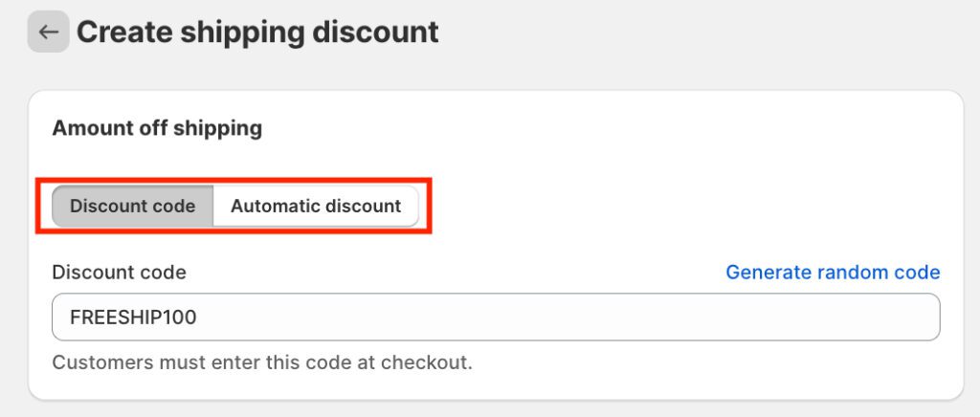This screenshot has width=980, height=417.
Task: Place cursor in FREESHIP100 text
Action: tap(134, 318)
